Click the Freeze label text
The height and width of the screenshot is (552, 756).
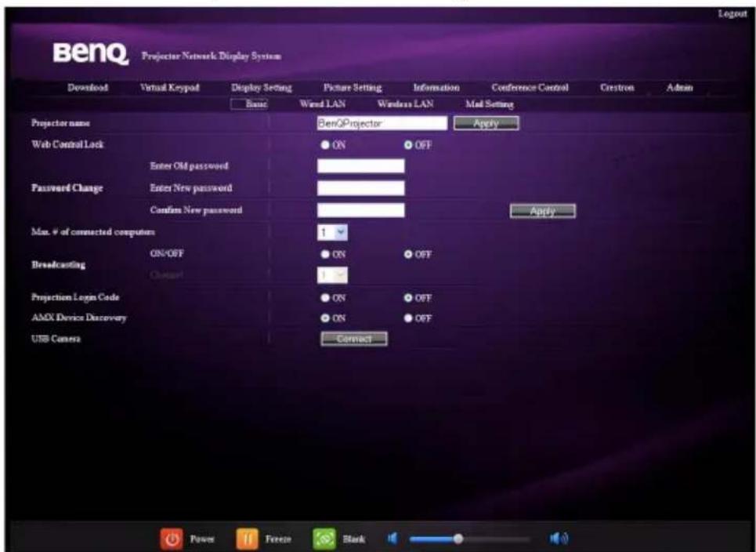coord(277,539)
